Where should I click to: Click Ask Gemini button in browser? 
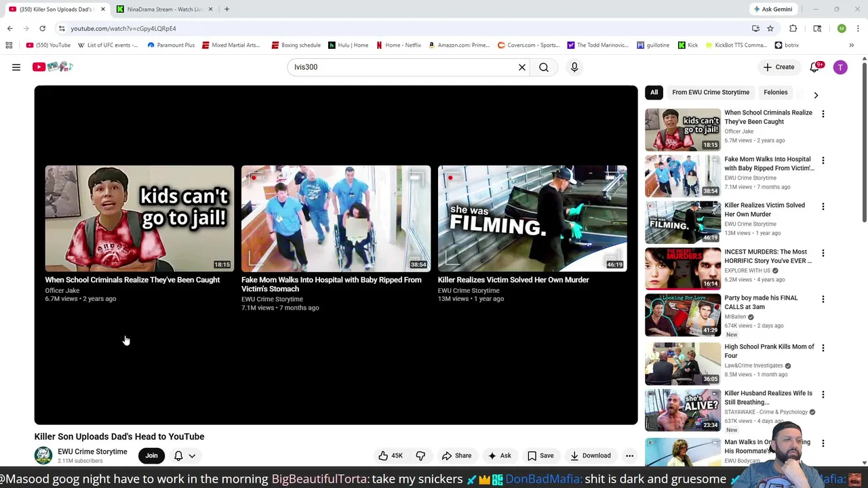773,9
